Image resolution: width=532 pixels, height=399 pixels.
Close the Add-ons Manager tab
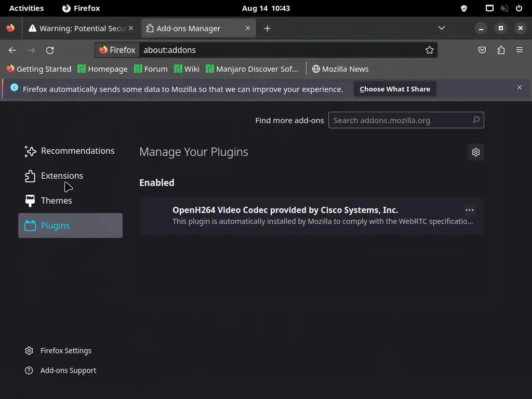coord(248,28)
